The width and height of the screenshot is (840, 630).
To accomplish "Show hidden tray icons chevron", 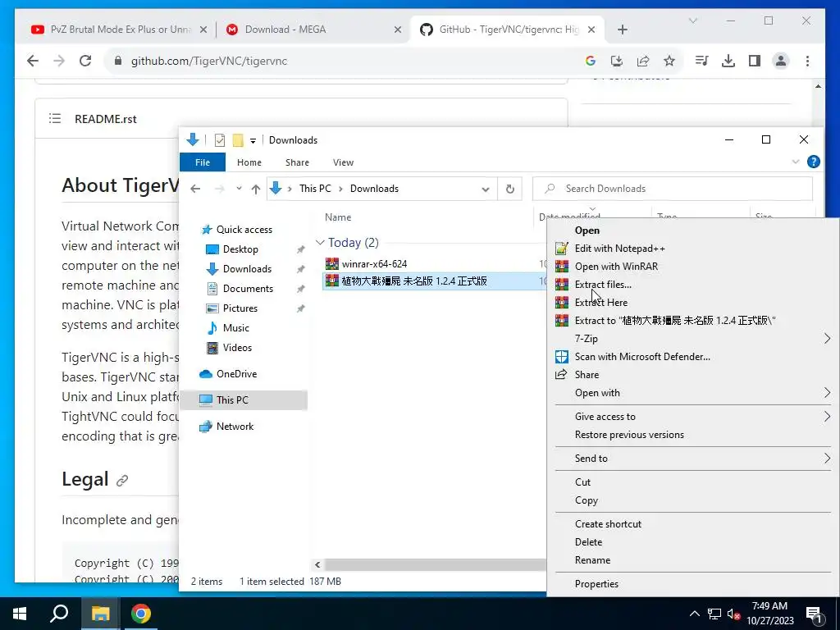I will (694, 614).
